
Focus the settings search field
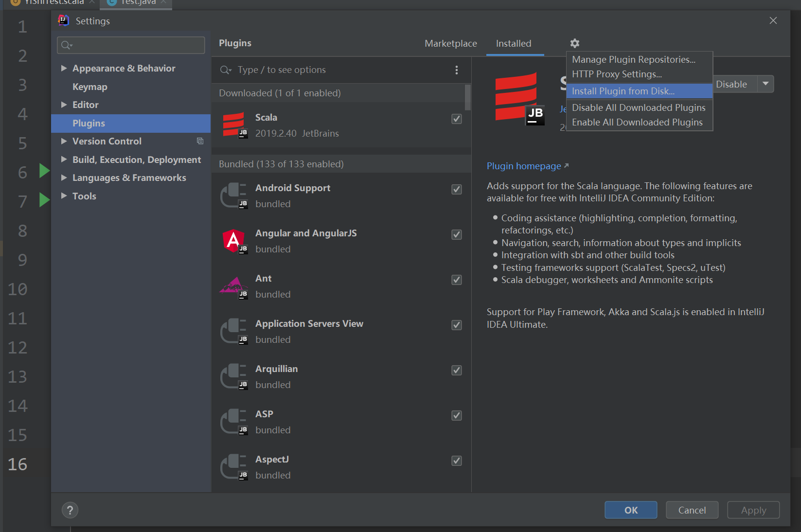click(131, 45)
